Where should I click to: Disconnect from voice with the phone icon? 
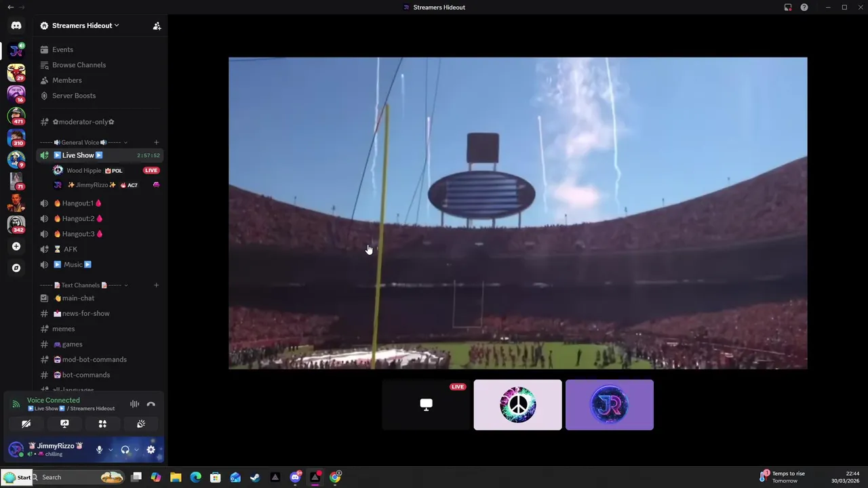pyautogui.click(x=151, y=404)
